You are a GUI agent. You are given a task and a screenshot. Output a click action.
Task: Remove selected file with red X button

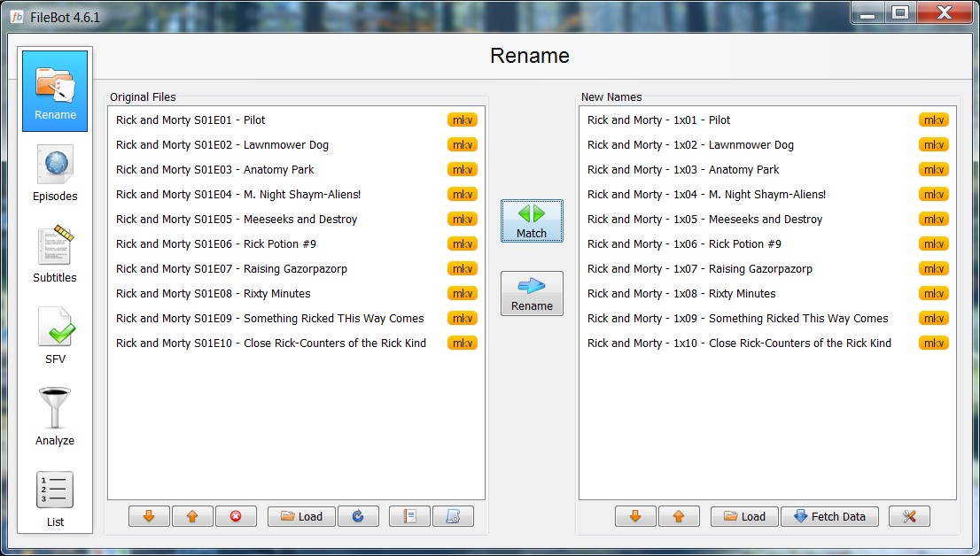coord(236,517)
